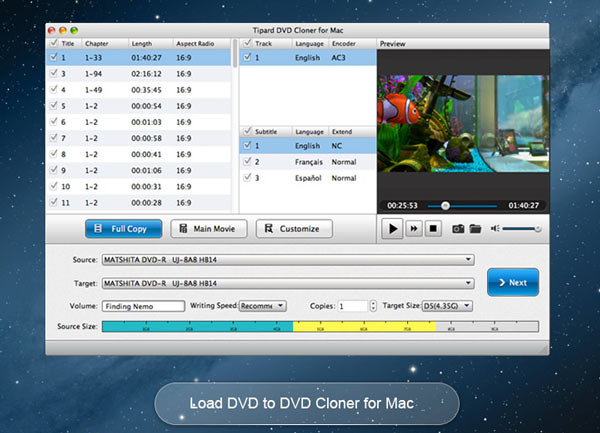This screenshot has height=433, width=600.
Task: Open the snapshot folder icon
Action: [x=475, y=229]
